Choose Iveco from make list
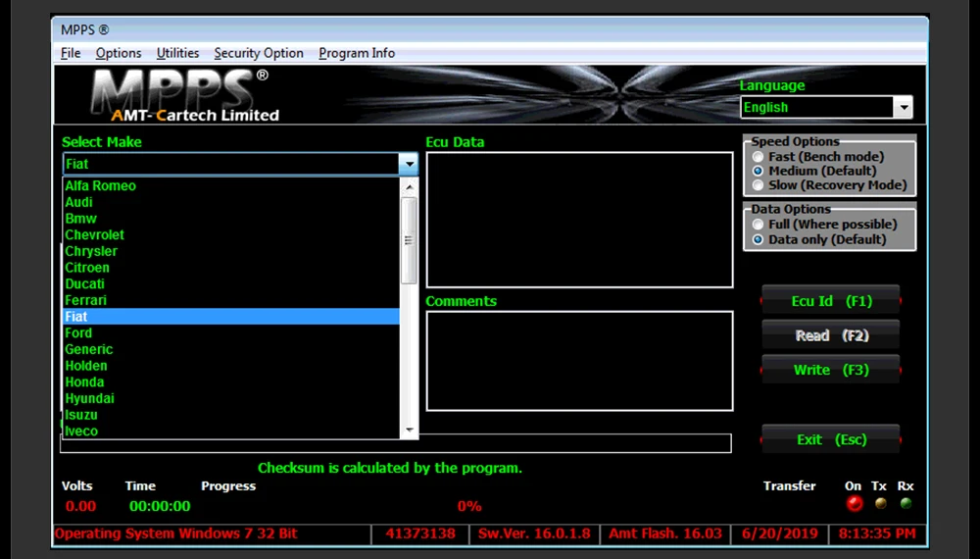Screen dimensions: 980x559 pyautogui.click(x=231, y=431)
